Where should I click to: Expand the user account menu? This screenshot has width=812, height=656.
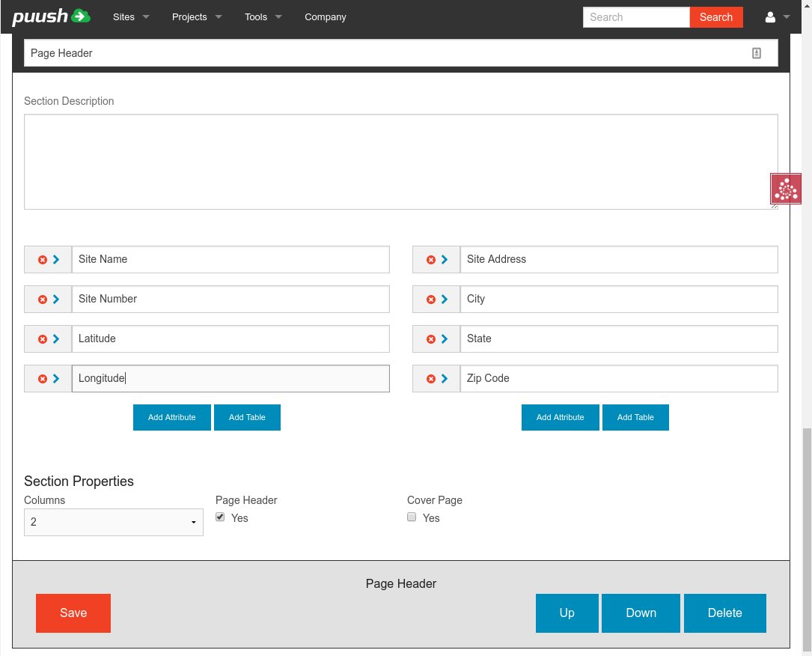pos(778,17)
